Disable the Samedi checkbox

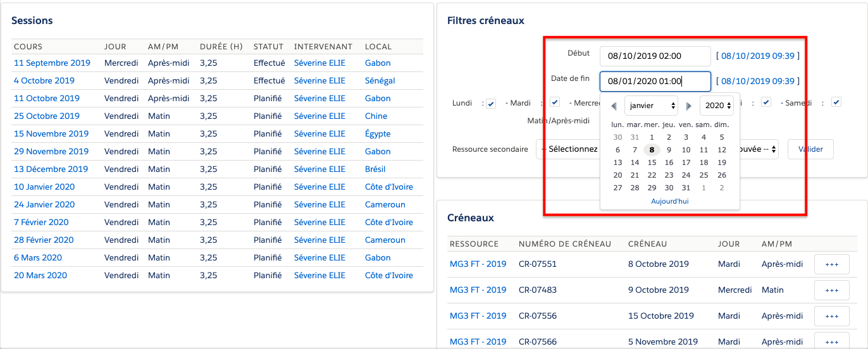point(836,102)
